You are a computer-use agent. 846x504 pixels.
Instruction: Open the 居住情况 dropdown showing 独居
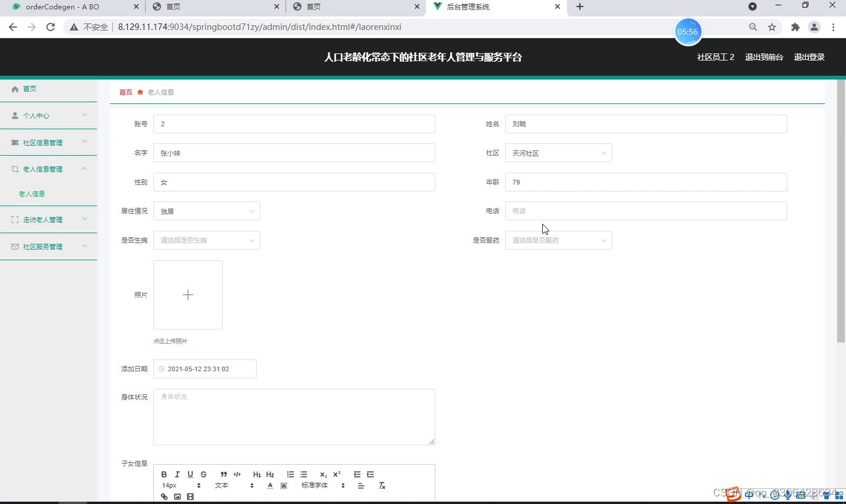(207, 211)
